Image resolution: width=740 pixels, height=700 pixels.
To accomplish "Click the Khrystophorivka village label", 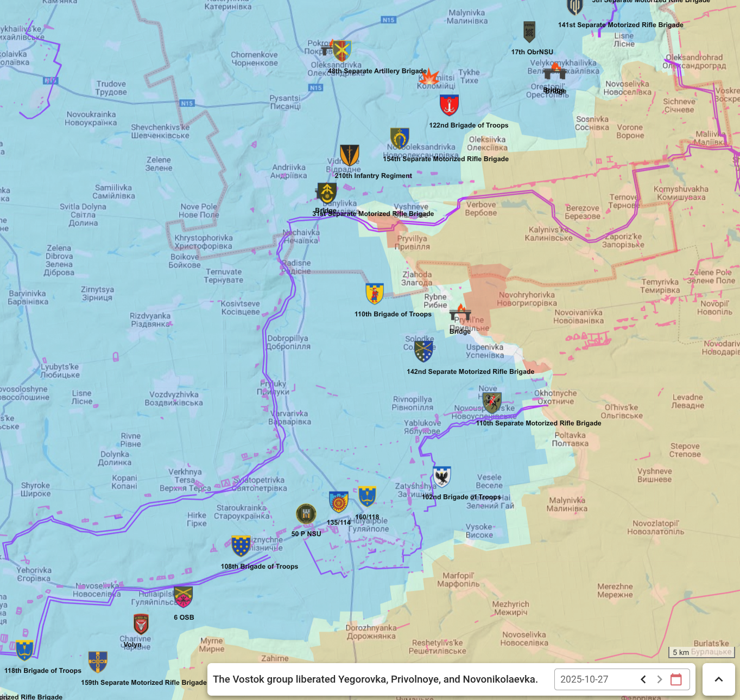I will [204, 242].
